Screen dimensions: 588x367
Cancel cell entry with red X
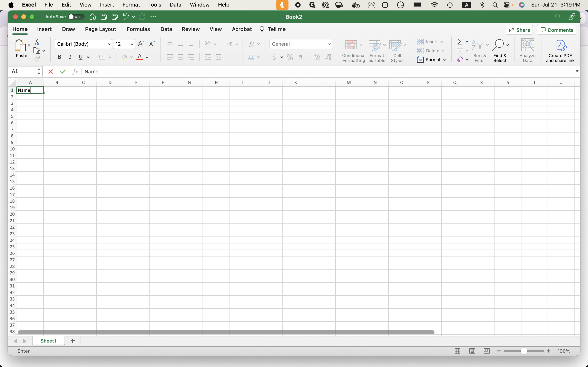coord(51,72)
